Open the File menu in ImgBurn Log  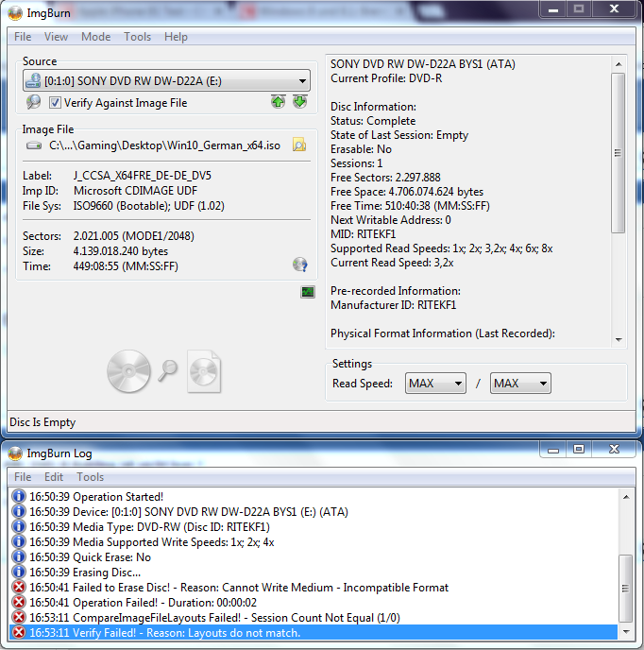click(x=23, y=477)
